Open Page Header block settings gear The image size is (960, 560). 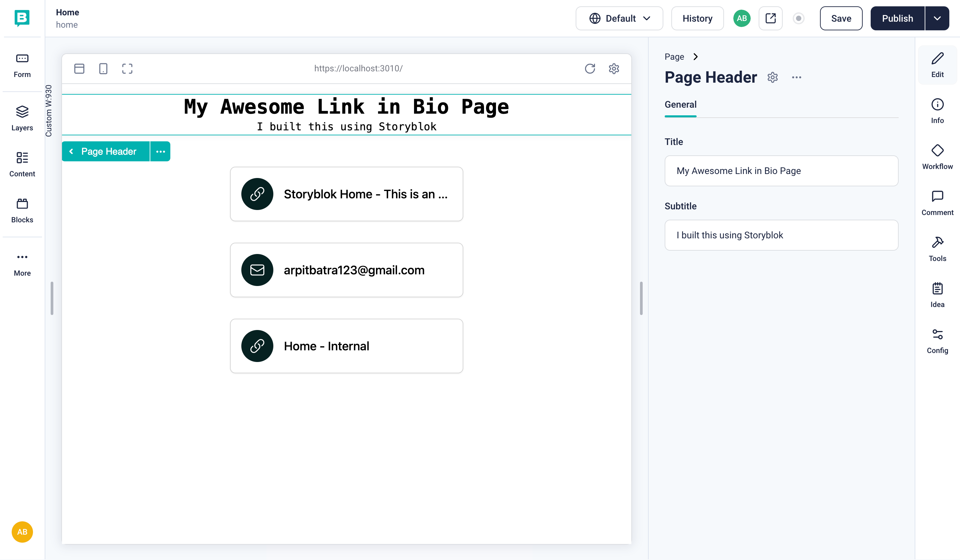pyautogui.click(x=773, y=77)
